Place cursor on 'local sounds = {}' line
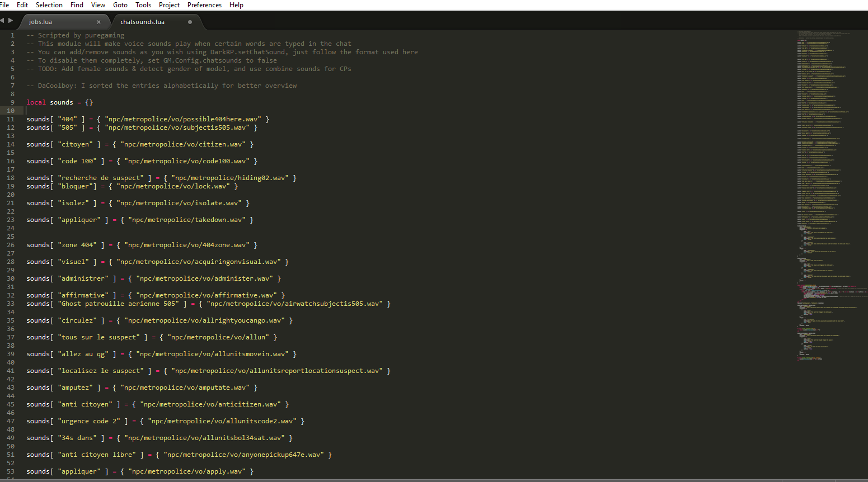This screenshot has width=868, height=482. (x=60, y=102)
